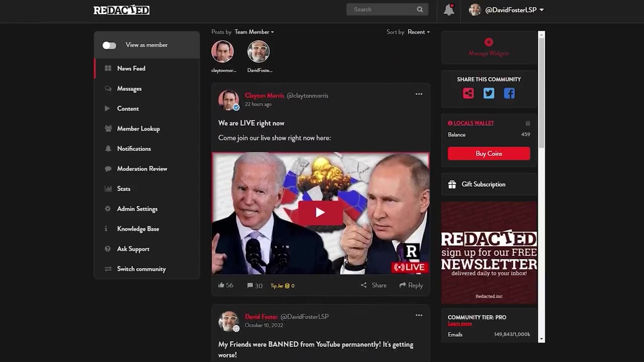Click the Gift Subscription label
The width and height of the screenshot is (644, 362).
tap(484, 185)
